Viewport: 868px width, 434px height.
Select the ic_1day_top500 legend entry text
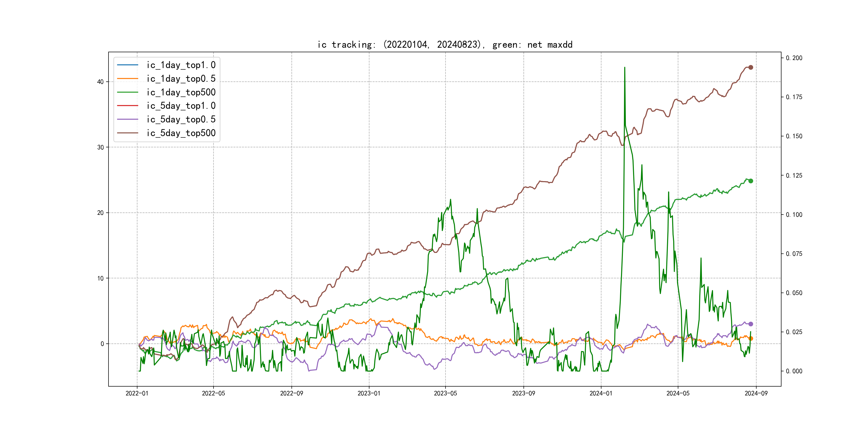pyautogui.click(x=181, y=92)
